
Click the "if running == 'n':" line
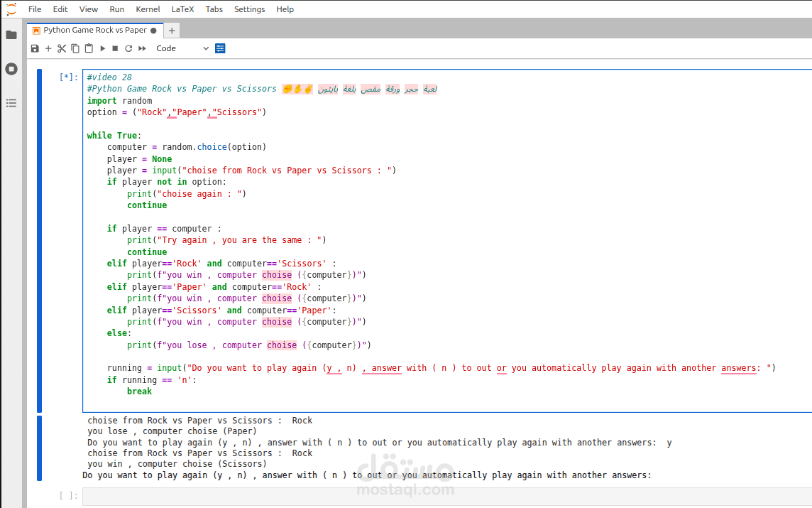152,380
